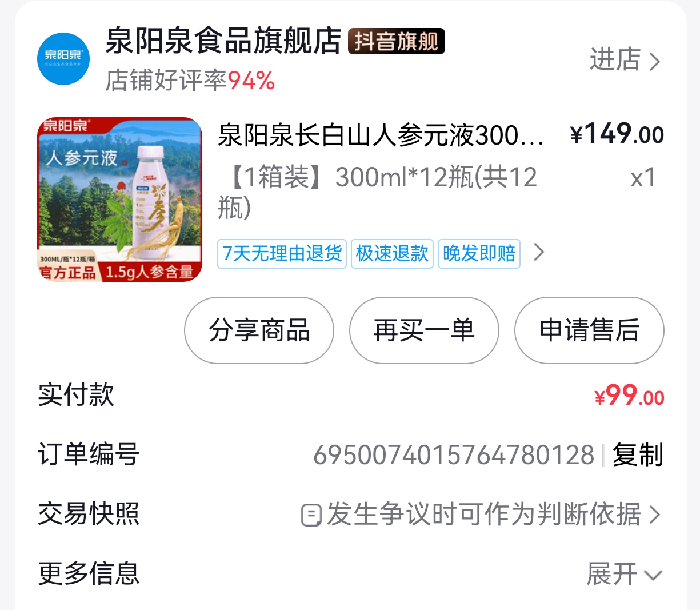Copy the order number with 复制

pyautogui.click(x=638, y=455)
